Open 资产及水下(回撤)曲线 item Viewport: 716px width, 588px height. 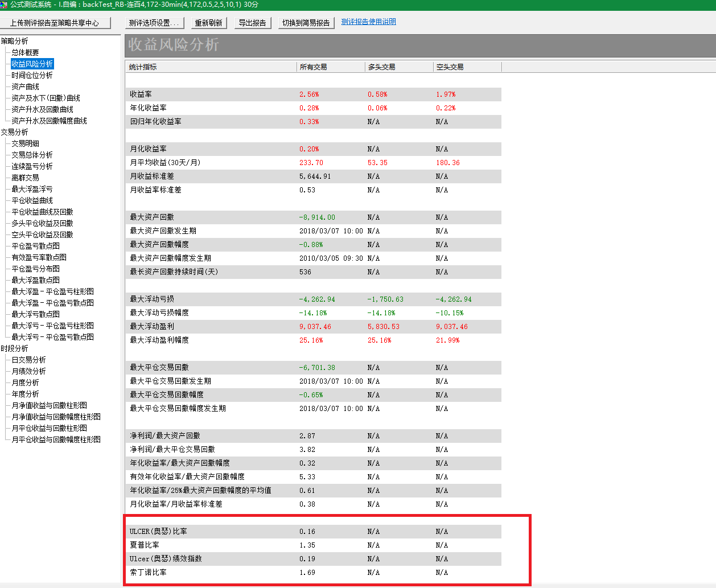tap(46, 98)
